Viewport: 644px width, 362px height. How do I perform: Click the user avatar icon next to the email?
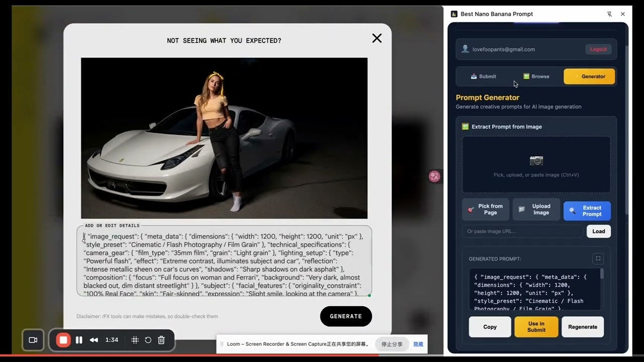tap(465, 49)
